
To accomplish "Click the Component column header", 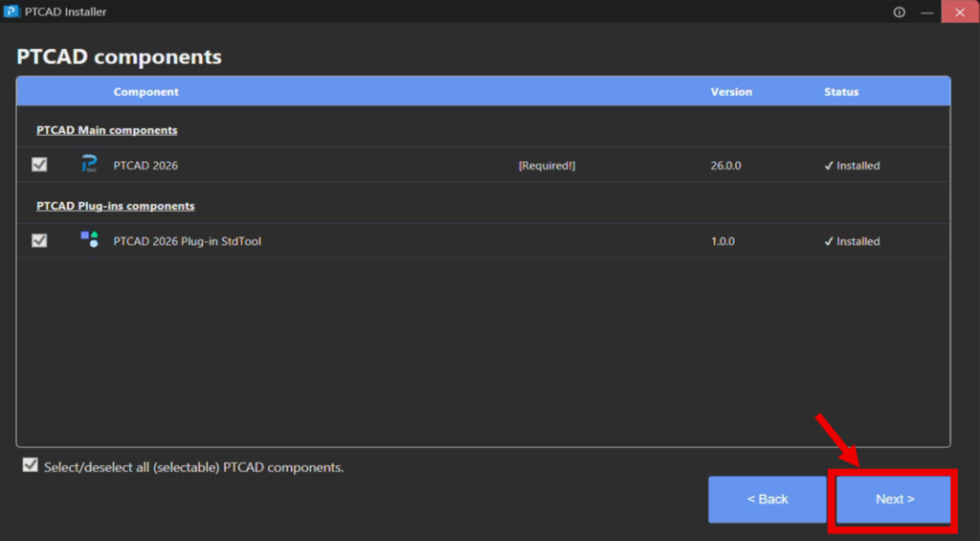I will [145, 92].
